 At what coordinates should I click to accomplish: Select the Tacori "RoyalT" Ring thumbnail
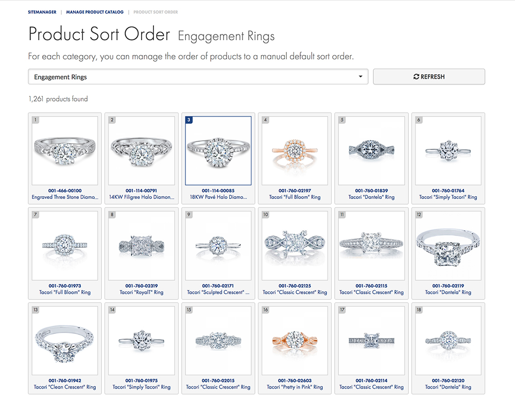(141, 246)
